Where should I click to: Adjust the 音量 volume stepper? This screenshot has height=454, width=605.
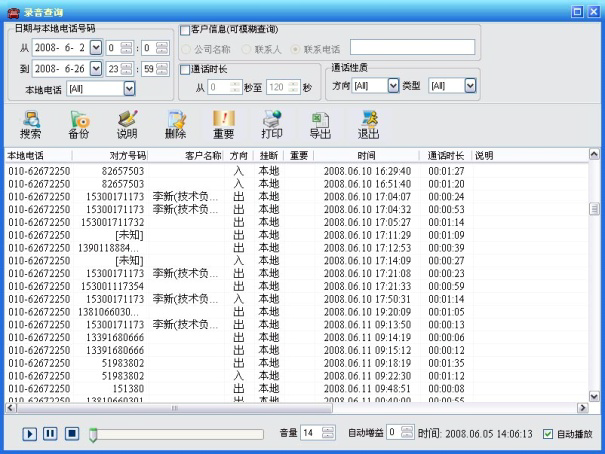[x=328, y=432]
